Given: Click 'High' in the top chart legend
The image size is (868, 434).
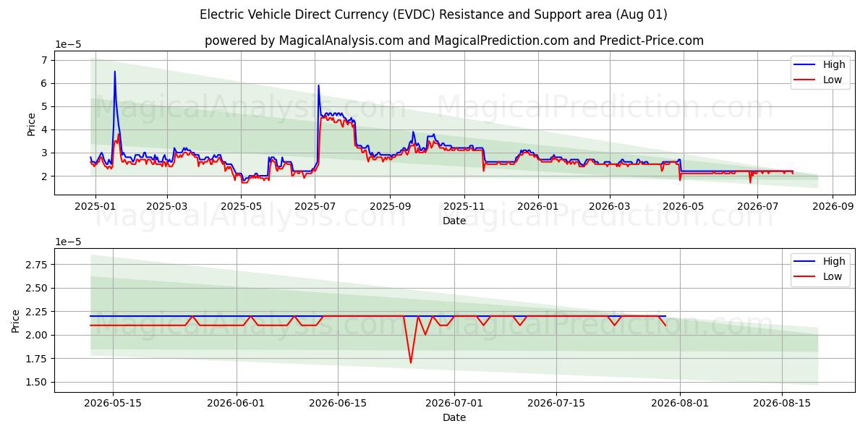Looking at the screenshot, I should pyautogui.click(x=834, y=64).
